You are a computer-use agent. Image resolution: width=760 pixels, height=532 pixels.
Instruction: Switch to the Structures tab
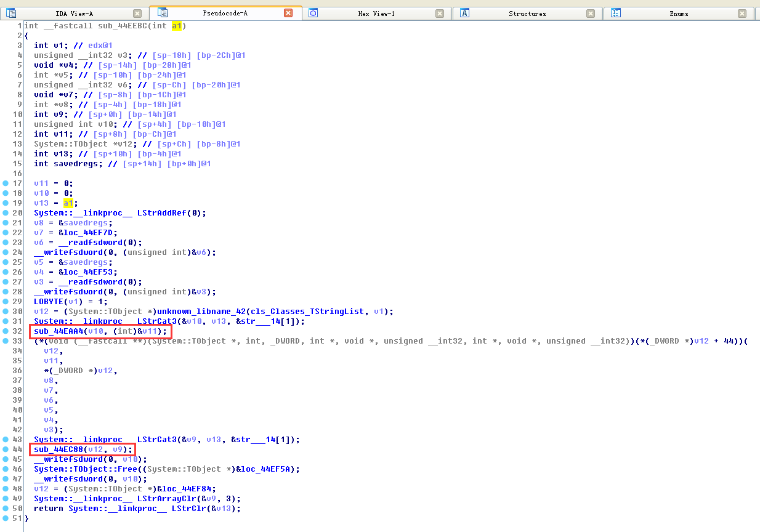click(527, 14)
